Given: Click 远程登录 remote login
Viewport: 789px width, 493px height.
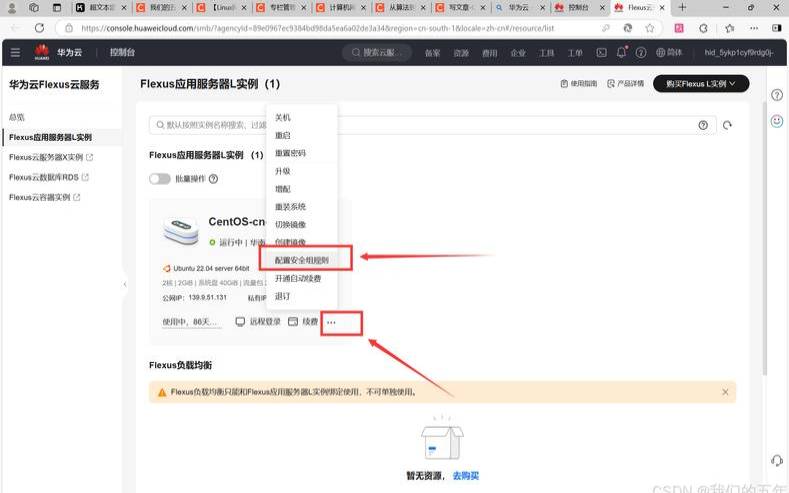Looking at the screenshot, I should tap(258, 321).
